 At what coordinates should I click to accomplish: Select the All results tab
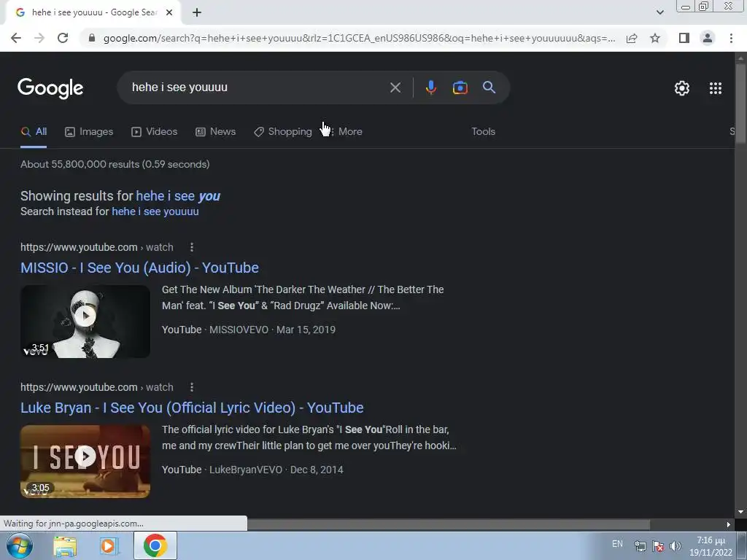pos(34,132)
